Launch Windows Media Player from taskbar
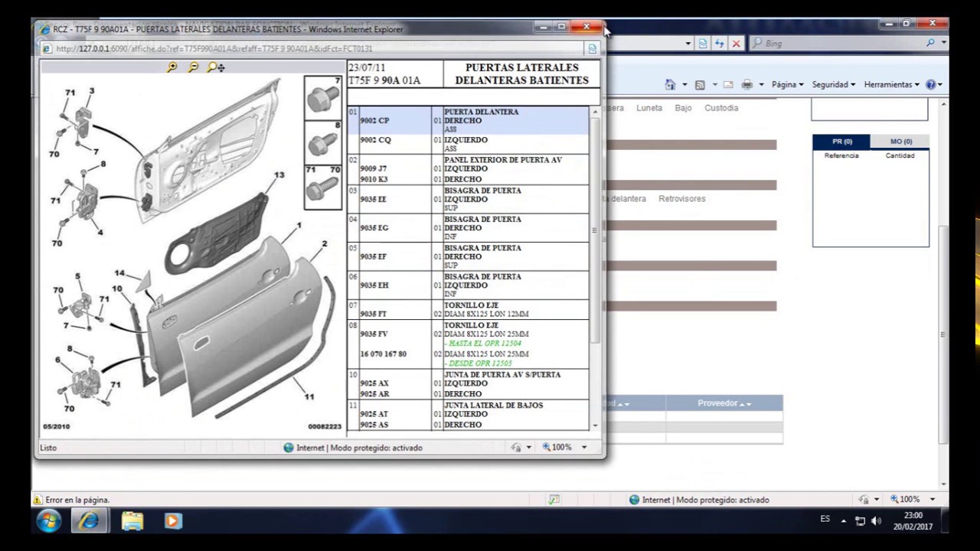 pyautogui.click(x=173, y=521)
